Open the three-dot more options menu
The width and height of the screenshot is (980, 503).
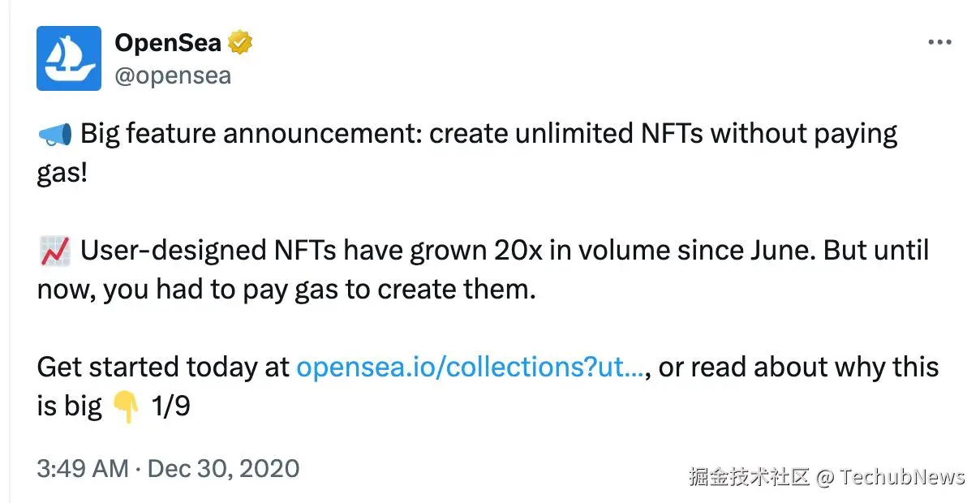[939, 42]
